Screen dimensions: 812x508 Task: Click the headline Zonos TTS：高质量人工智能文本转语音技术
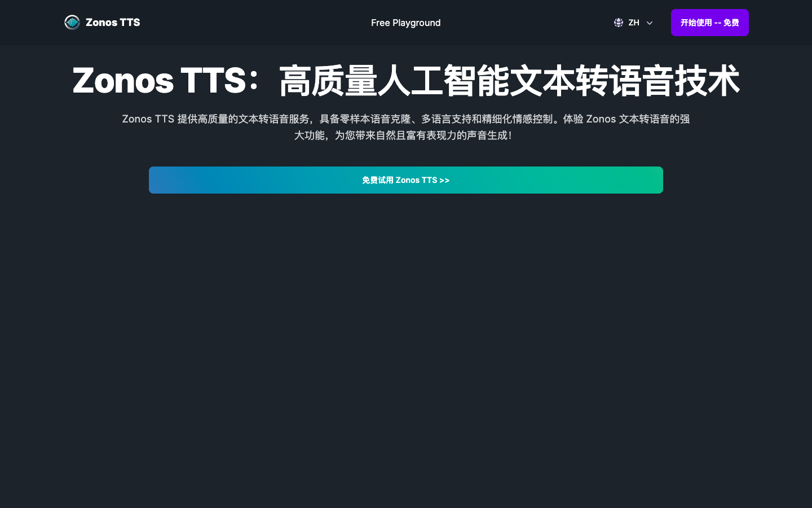click(x=406, y=80)
